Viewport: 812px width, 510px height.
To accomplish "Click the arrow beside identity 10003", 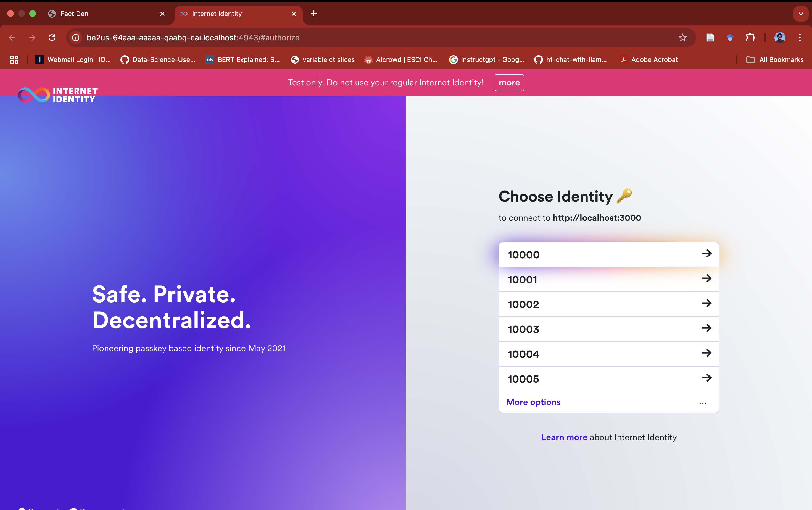I will 706,328.
